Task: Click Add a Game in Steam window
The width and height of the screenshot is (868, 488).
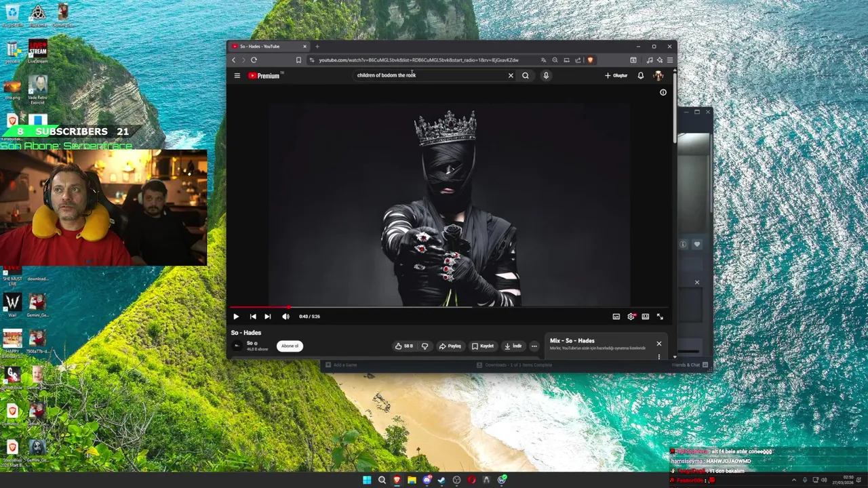Action: coord(341,365)
